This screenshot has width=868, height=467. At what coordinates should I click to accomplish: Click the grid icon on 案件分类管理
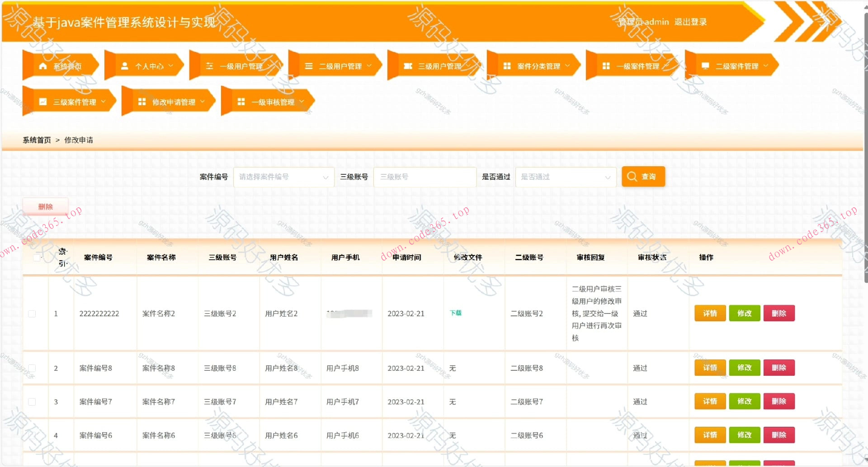point(507,65)
